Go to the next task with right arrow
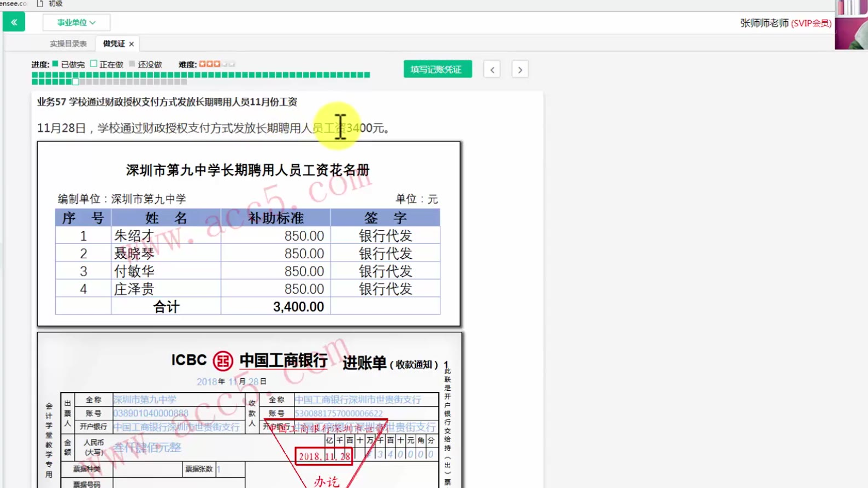 [520, 70]
